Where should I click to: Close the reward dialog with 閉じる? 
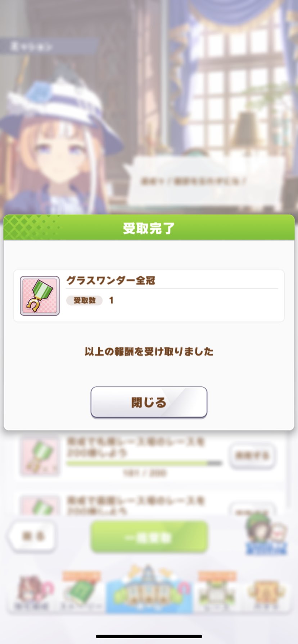(x=149, y=402)
